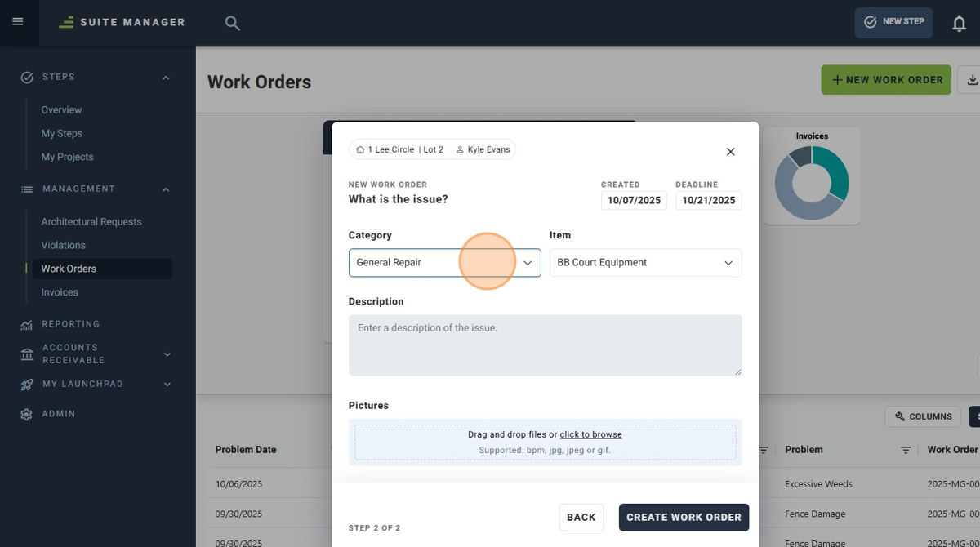Click the New Work Order green button

click(x=886, y=80)
